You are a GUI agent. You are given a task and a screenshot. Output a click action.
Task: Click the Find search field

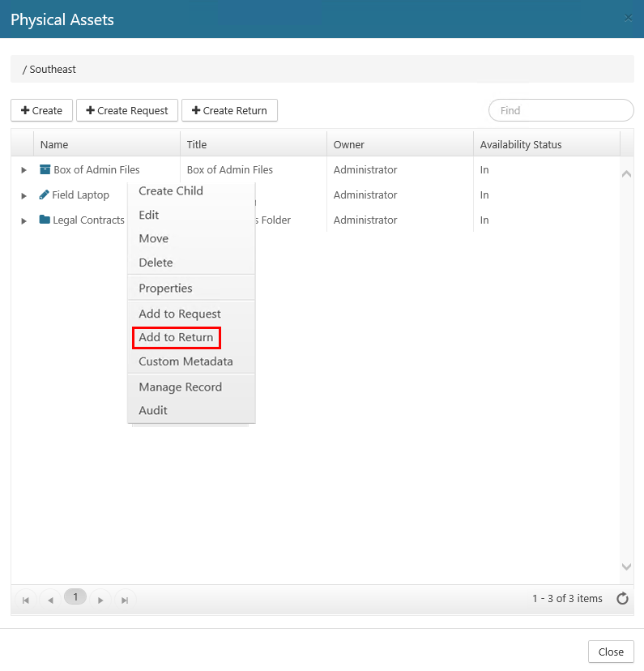[561, 110]
